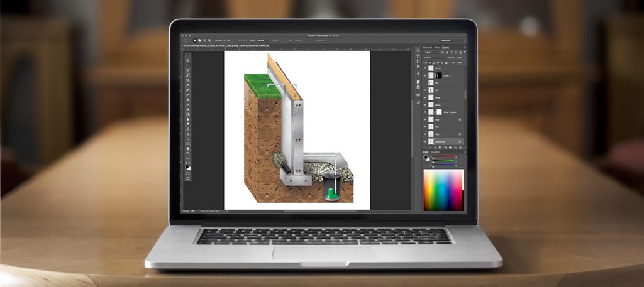Select the Hand tool

point(188,148)
